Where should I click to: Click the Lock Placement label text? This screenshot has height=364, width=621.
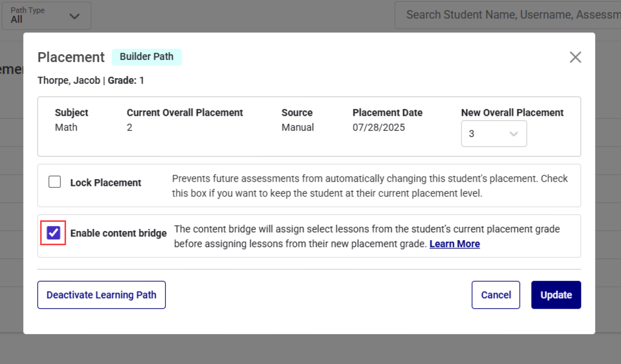tap(106, 183)
